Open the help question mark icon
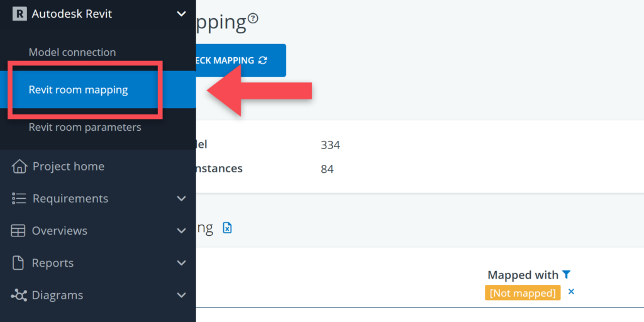 coord(253,18)
